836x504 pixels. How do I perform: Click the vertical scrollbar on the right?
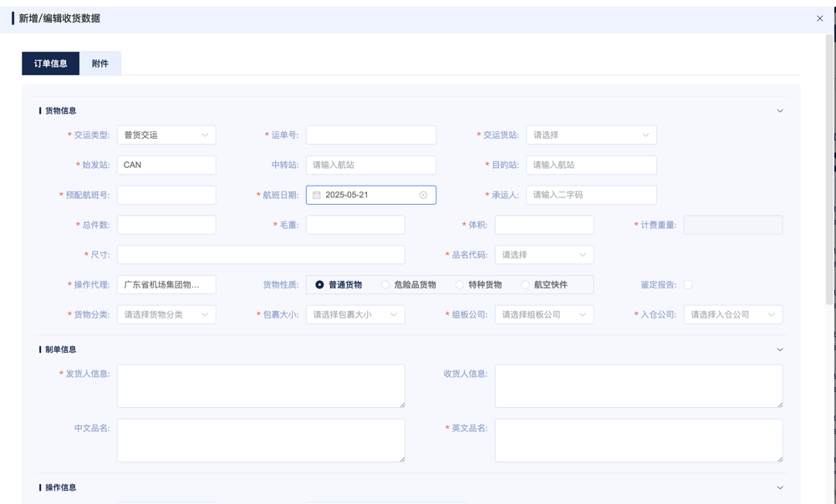(x=829, y=167)
